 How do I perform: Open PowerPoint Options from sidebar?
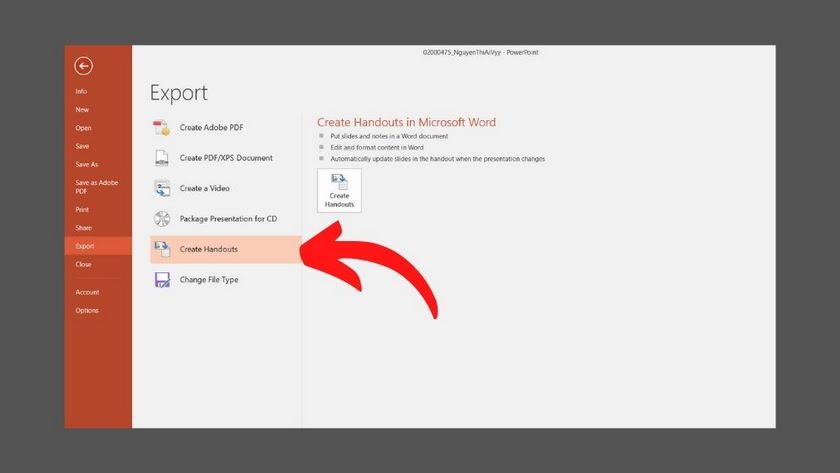pyautogui.click(x=87, y=310)
